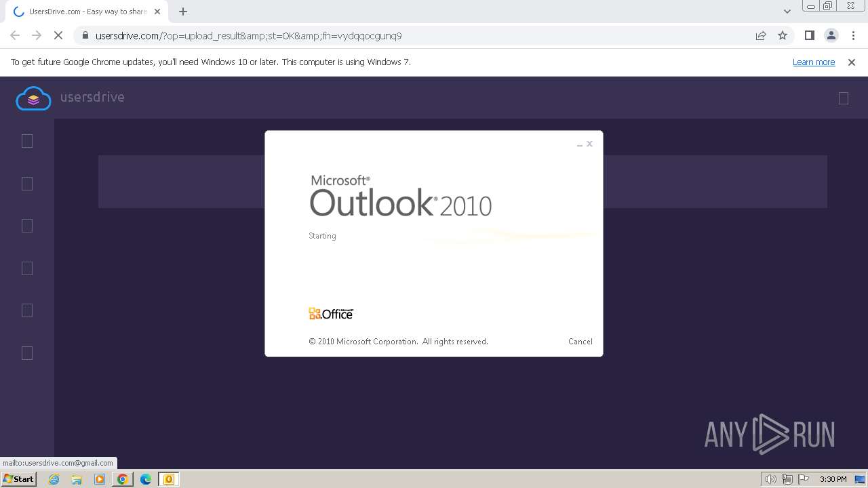Go back to previous page
The image size is (868, 488).
[x=15, y=36]
